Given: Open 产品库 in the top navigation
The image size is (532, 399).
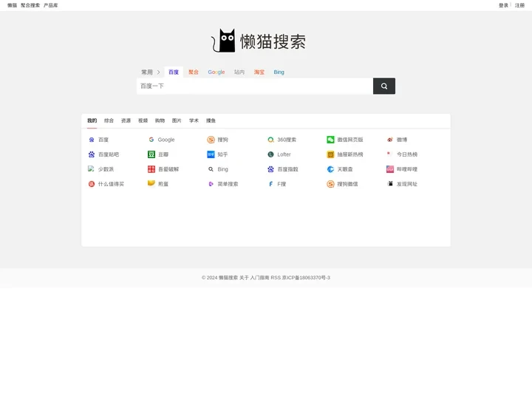Looking at the screenshot, I should (50, 5).
